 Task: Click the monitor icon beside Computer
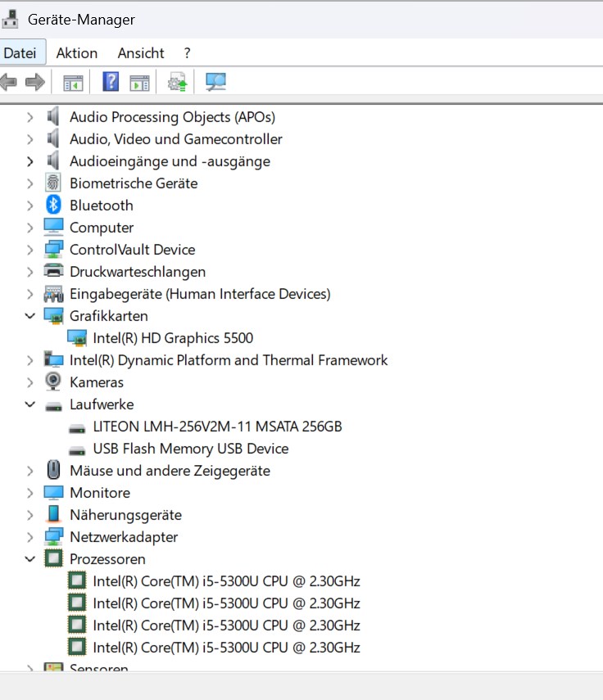(53, 227)
